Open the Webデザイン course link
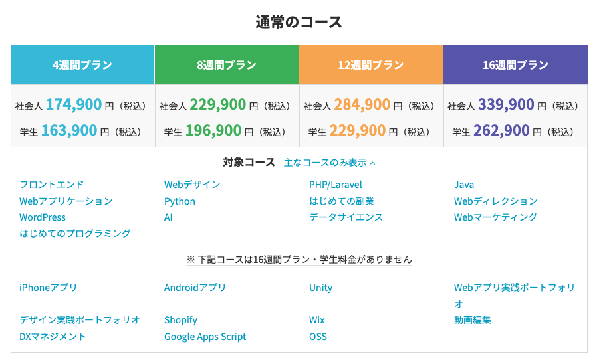 pos(192,185)
